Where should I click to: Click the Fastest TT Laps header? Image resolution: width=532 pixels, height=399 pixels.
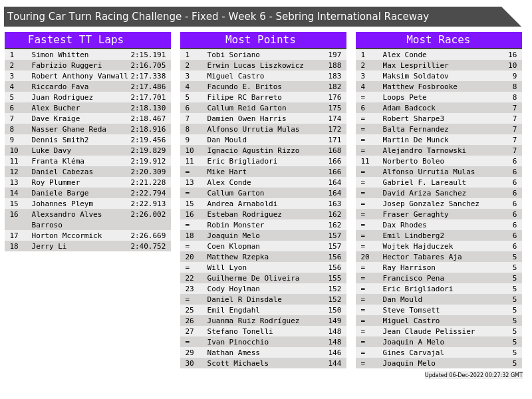(75, 40)
